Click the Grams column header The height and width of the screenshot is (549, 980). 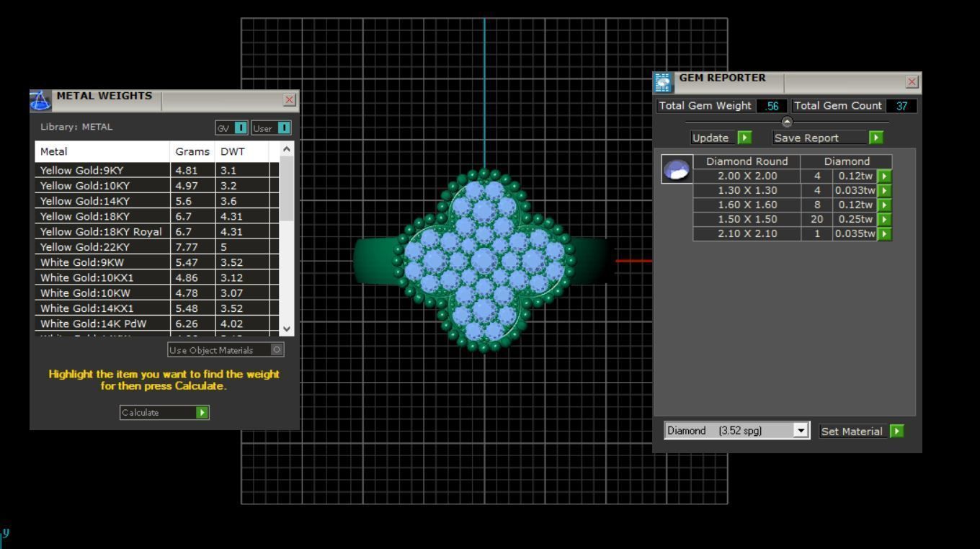click(x=192, y=151)
